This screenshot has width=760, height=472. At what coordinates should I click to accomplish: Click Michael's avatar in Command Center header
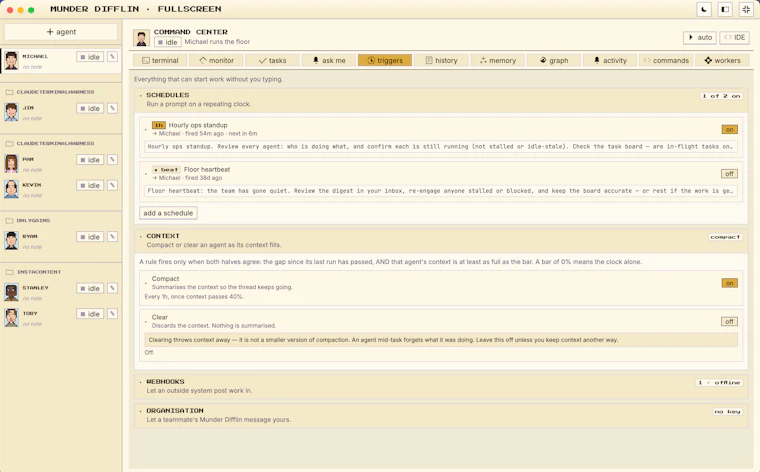coord(142,38)
